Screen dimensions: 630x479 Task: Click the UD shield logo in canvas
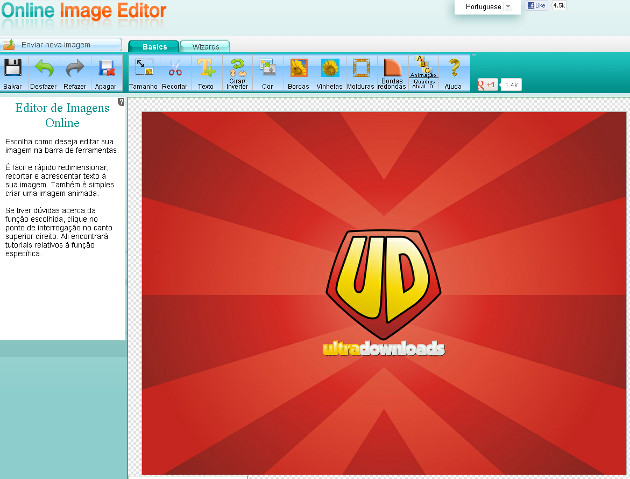384,284
